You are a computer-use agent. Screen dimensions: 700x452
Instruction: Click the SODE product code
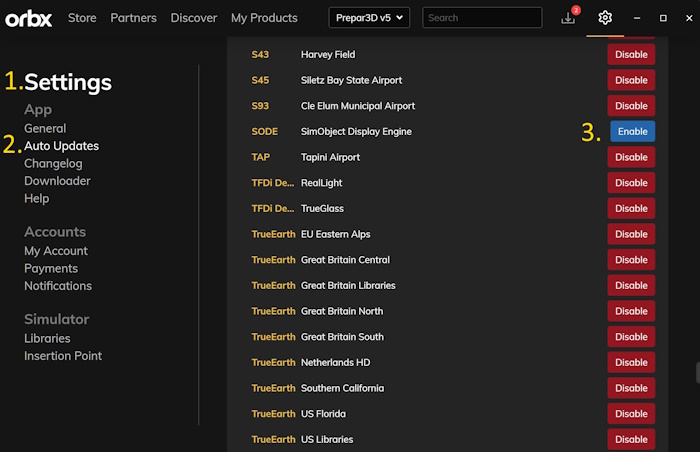point(265,132)
